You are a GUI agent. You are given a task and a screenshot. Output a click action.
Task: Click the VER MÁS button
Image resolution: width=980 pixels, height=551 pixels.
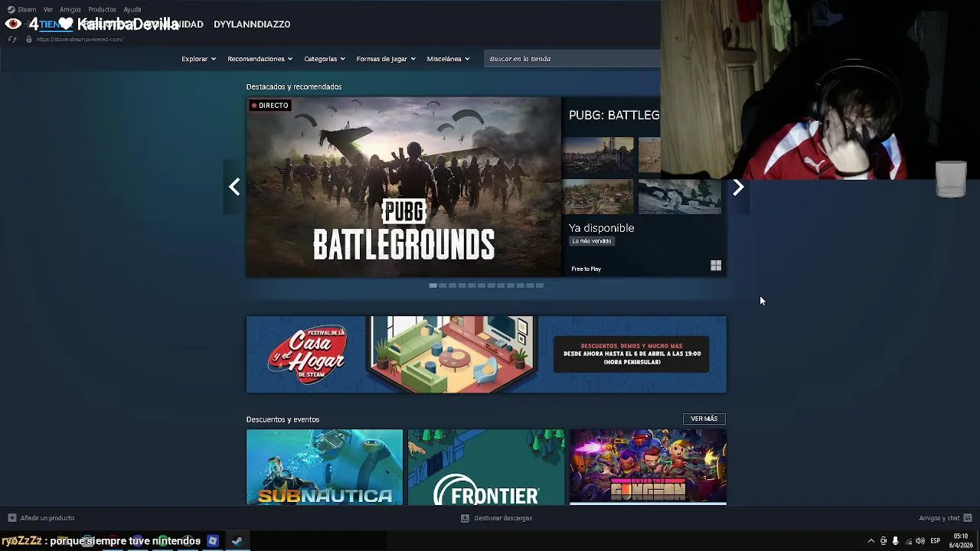(x=704, y=419)
